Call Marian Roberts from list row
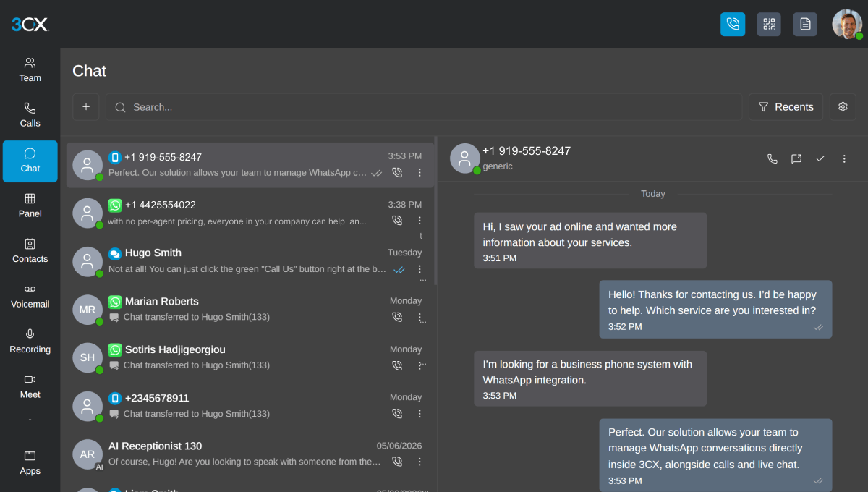Viewport: 868px width, 492px height. point(397,317)
